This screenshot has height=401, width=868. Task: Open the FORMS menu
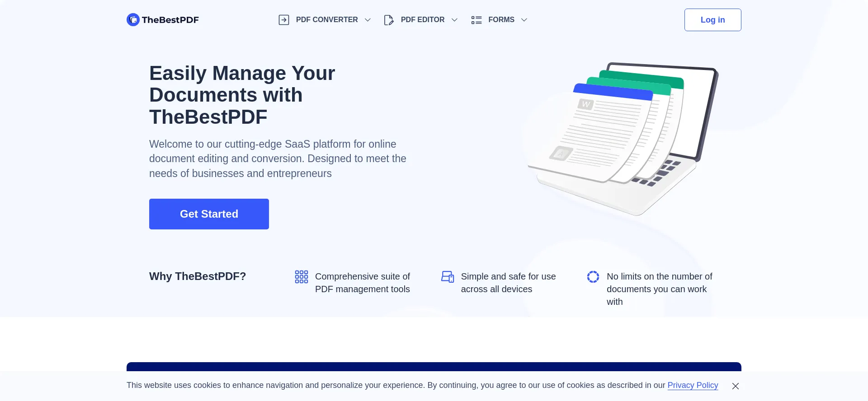pyautogui.click(x=501, y=20)
